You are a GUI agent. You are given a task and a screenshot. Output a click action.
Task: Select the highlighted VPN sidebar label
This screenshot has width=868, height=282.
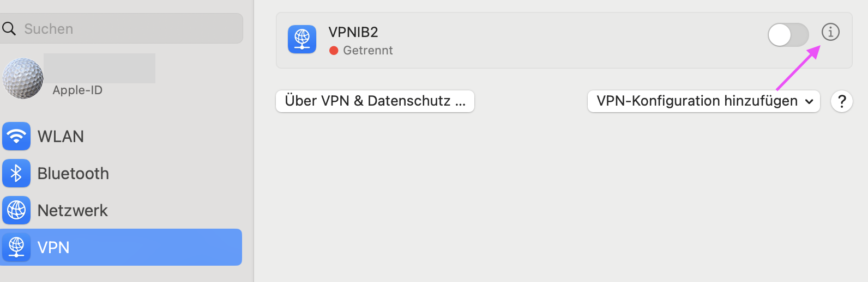pos(53,247)
